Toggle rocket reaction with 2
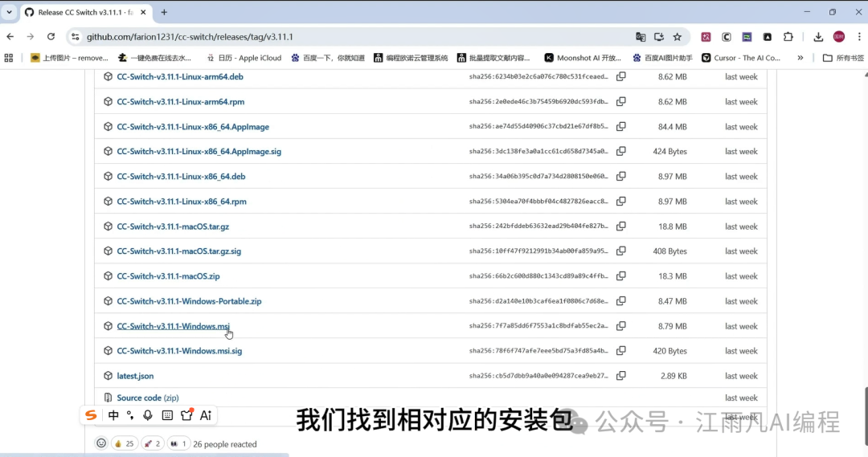 [x=152, y=443]
